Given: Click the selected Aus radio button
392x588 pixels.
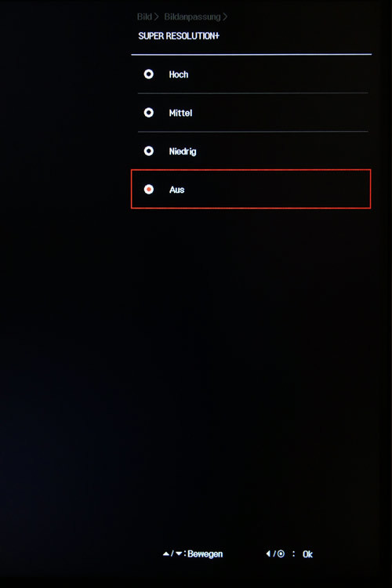Looking at the screenshot, I should click(148, 190).
